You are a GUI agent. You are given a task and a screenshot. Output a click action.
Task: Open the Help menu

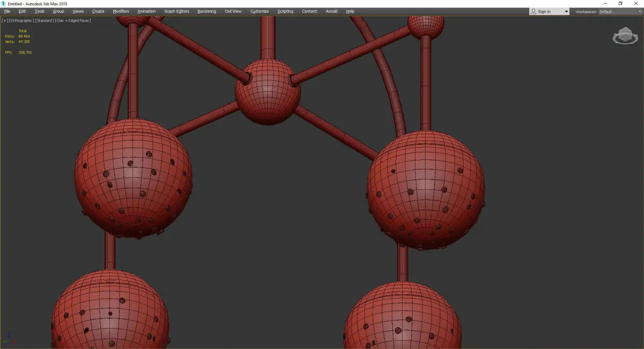pos(350,11)
